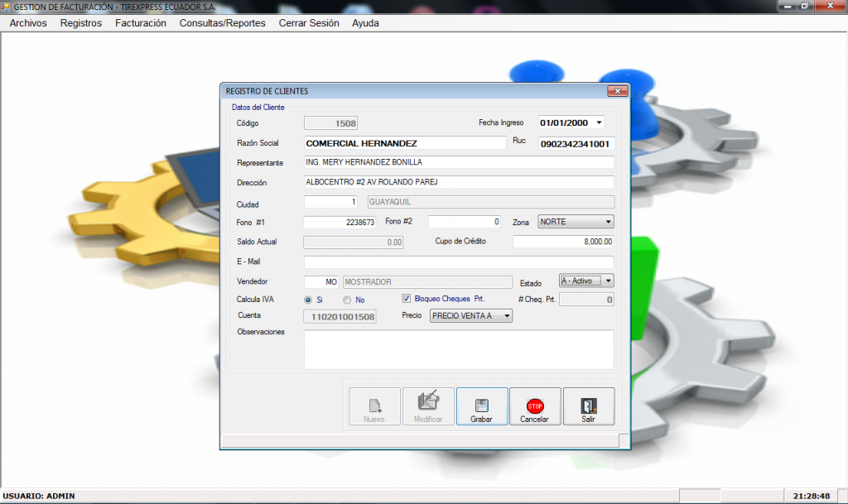The height and width of the screenshot is (504, 848).
Task: Close the Registro de Clientes dialog
Action: 617,91
